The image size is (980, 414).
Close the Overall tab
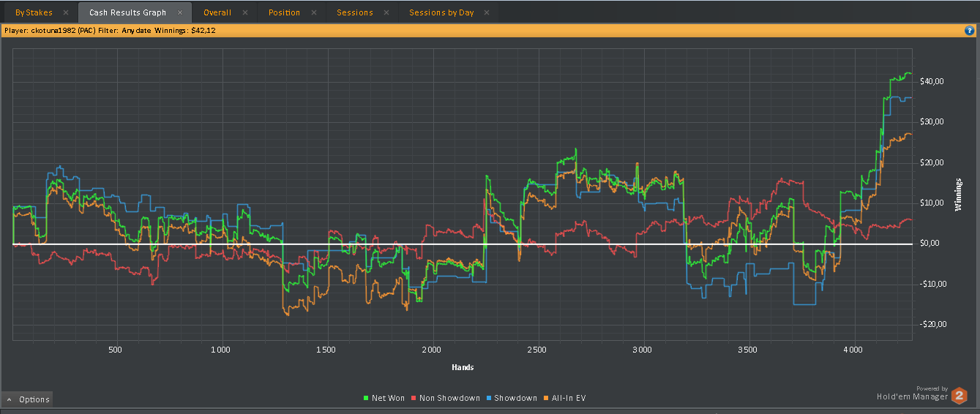pyautogui.click(x=245, y=12)
